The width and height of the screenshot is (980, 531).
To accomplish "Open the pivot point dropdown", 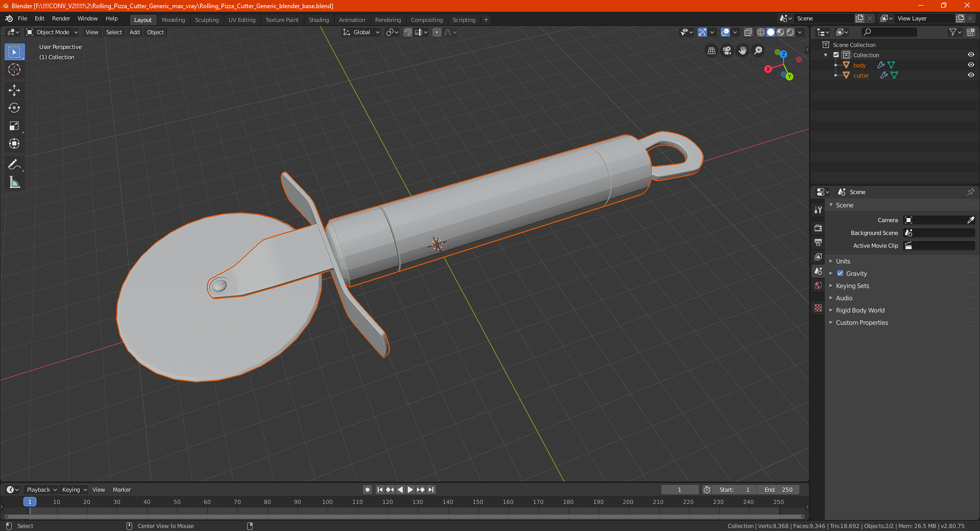I will coord(392,32).
